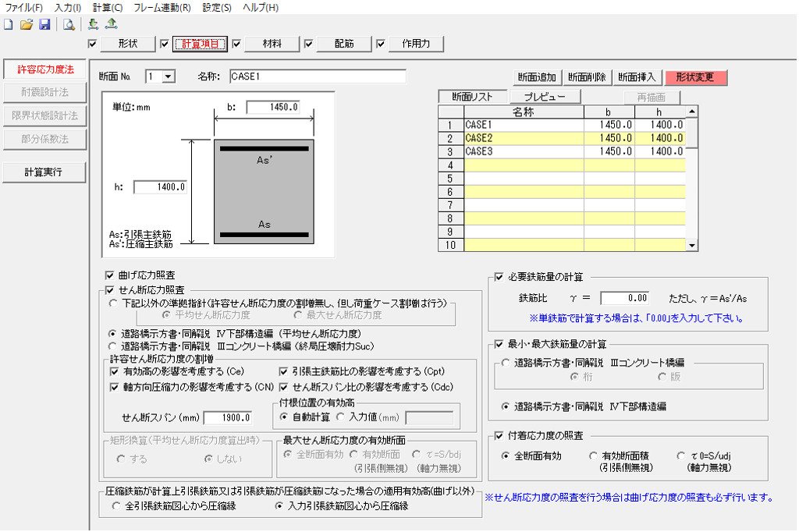
Task: Click the せん断スパン (mm) input field
Action: 228,418
